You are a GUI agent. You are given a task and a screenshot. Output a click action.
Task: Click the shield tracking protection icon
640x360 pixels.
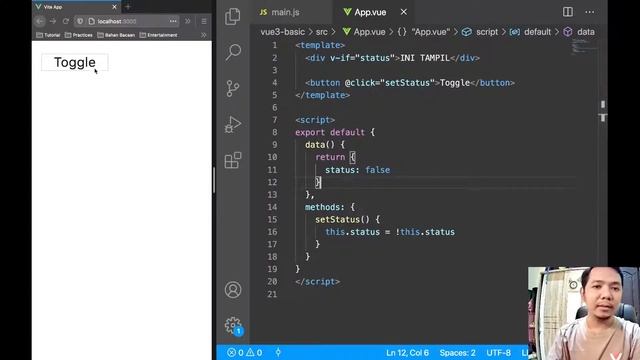(80, 21)
